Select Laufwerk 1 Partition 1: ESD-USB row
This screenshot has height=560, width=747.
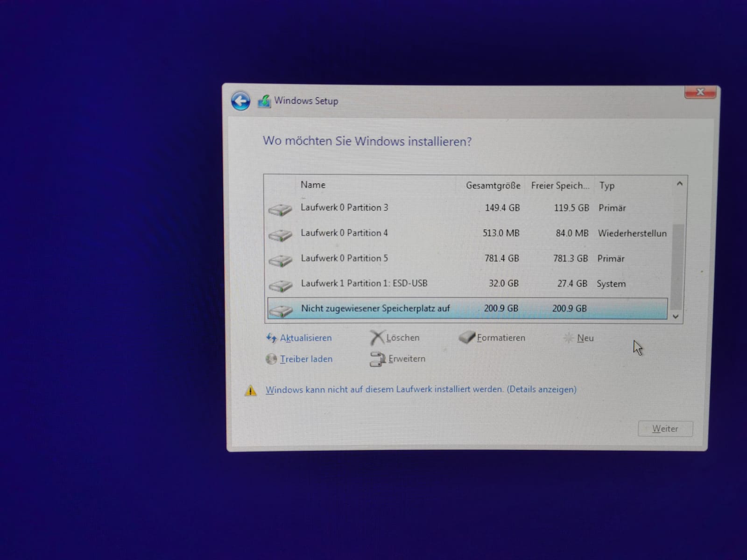[x=468, y=283]
